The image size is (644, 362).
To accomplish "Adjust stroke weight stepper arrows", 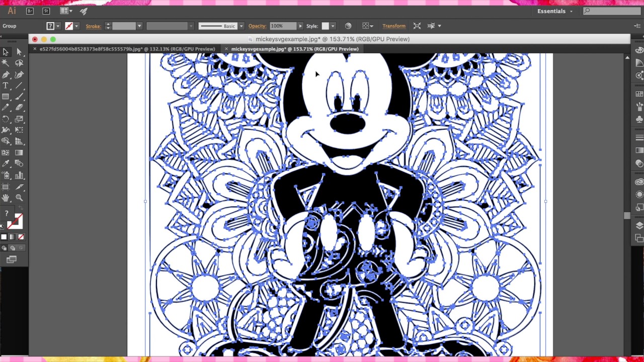I will (x=108, y=26).
